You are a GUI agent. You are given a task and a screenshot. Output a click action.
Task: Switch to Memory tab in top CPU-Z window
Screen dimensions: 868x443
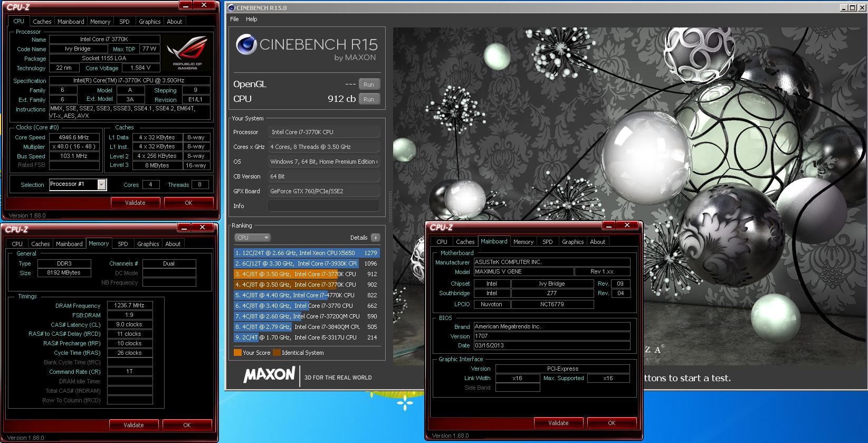pyautogui.click(x=100, y=22)
